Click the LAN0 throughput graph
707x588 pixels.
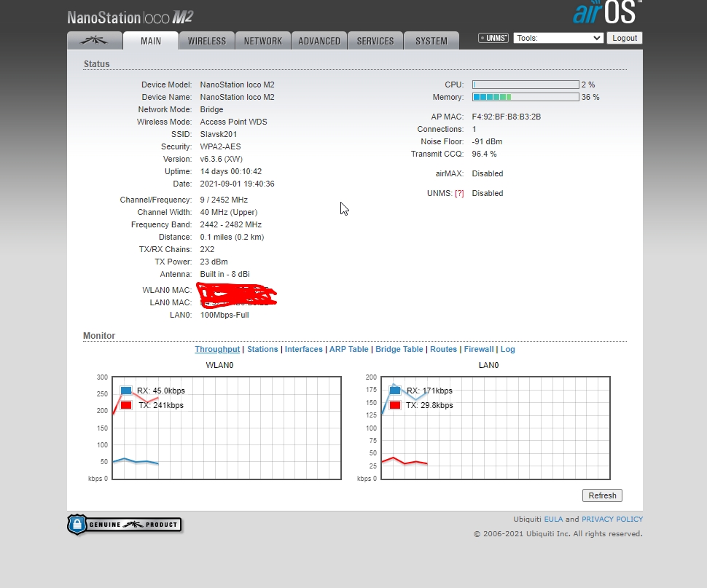[x=496, y=428]
